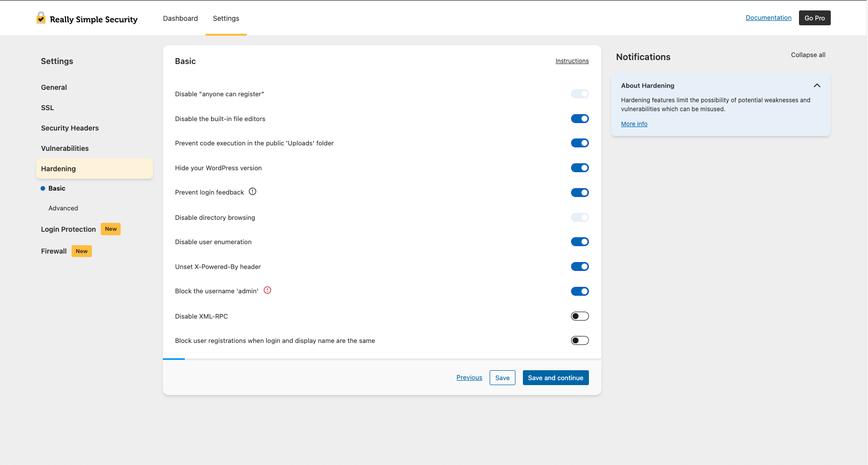
Task: Open the Firewall settings section
Action: [x=54, y=251]
